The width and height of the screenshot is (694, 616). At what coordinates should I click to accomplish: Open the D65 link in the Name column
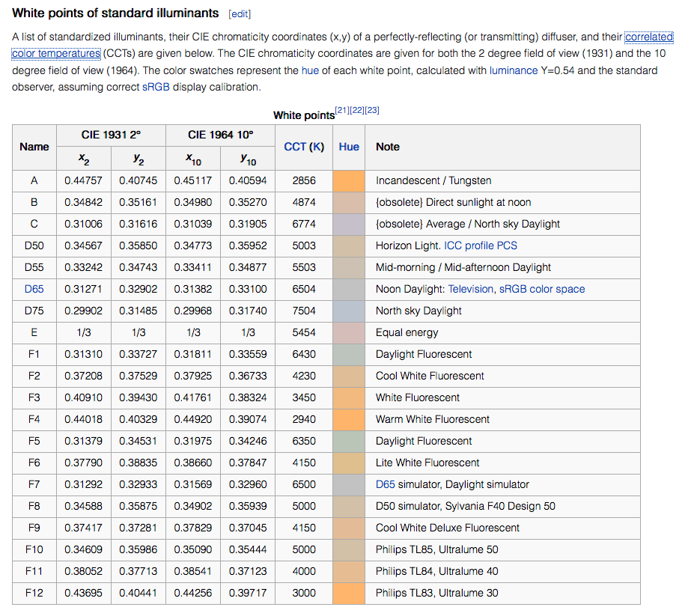pos(34,289)
